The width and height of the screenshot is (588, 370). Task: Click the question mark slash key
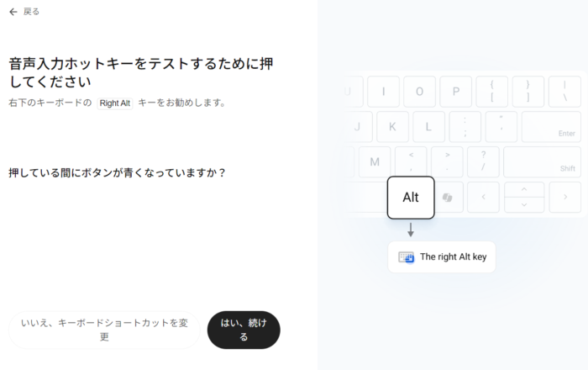coord(483,162)
